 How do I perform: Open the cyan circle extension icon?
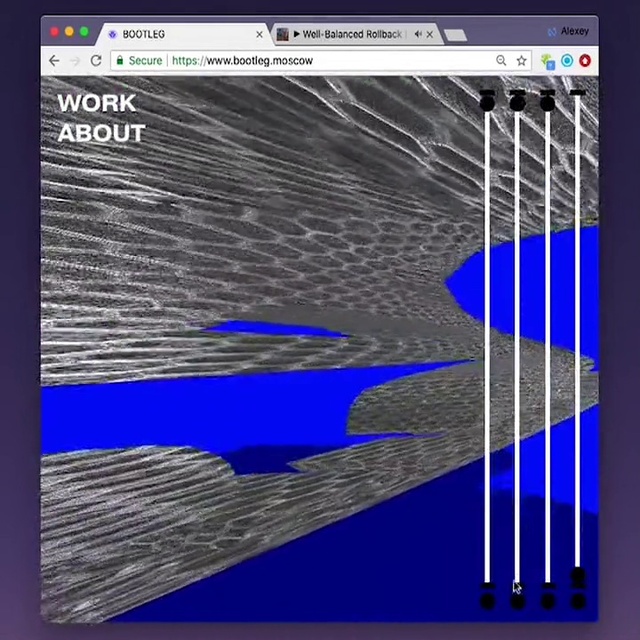click(567, 61)
